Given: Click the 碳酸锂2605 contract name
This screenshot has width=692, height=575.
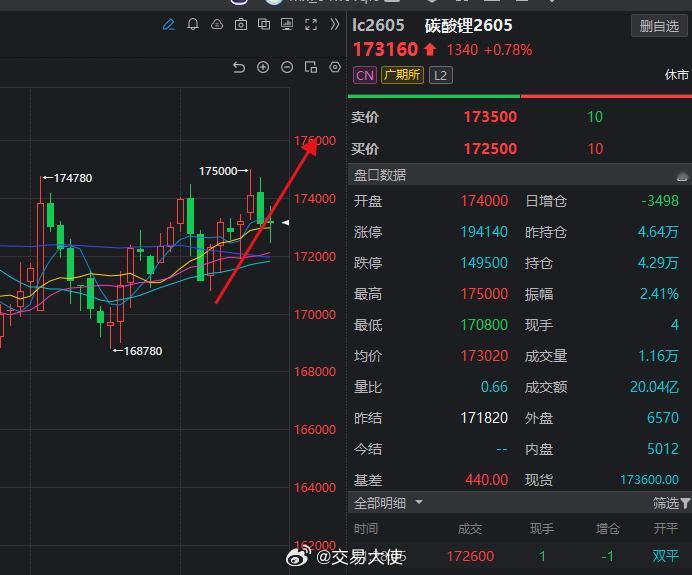Looking at the screenshot, I should click(468, 25).
